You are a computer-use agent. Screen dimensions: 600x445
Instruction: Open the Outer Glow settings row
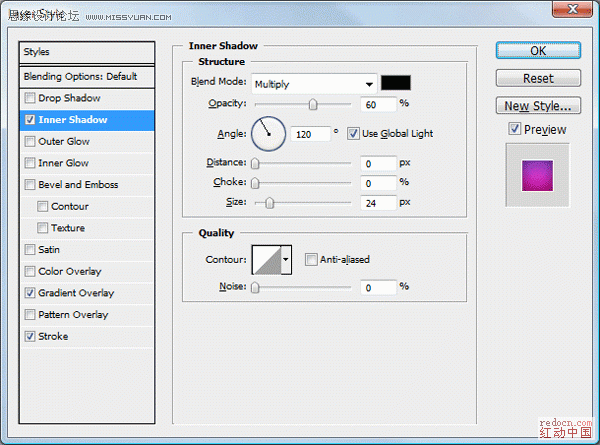click(x=87, y=142)
